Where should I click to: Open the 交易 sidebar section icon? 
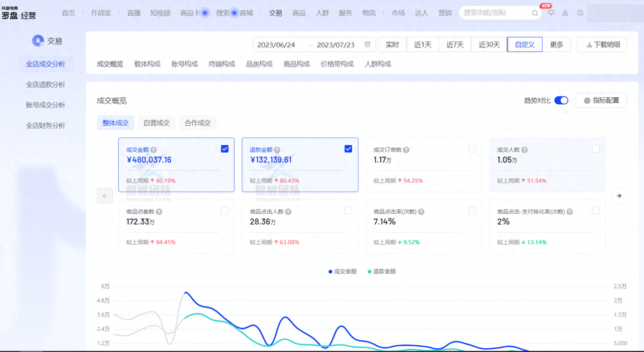(x=38, y=41)
